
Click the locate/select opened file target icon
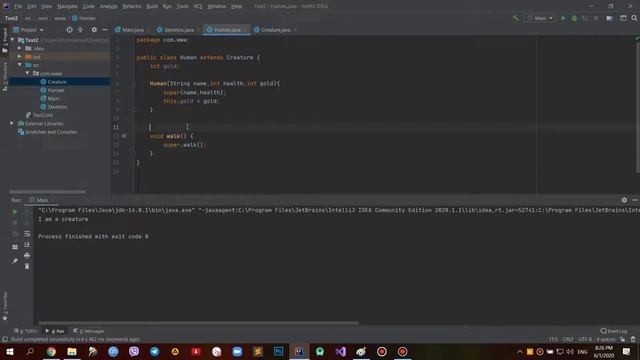[69, 30]
